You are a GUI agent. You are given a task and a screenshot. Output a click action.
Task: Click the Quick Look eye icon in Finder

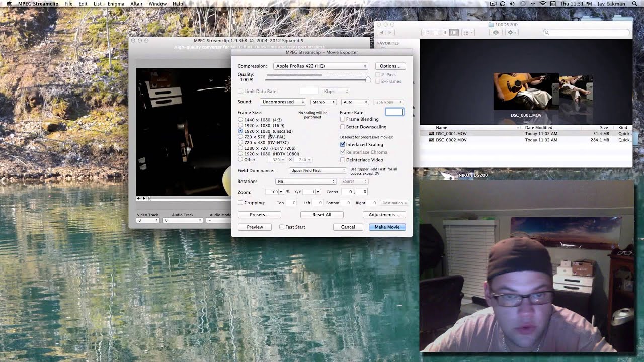[x=496, y=32]
